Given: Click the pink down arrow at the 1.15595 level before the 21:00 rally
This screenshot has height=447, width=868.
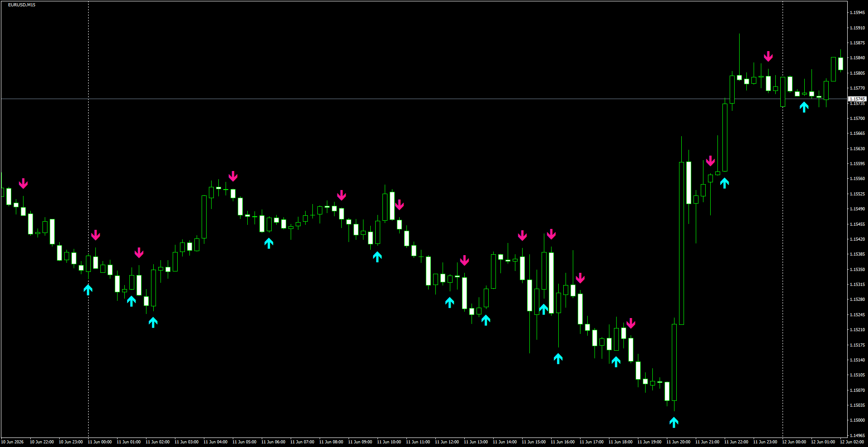Looking at the screenshot, I should pos(711,161).
